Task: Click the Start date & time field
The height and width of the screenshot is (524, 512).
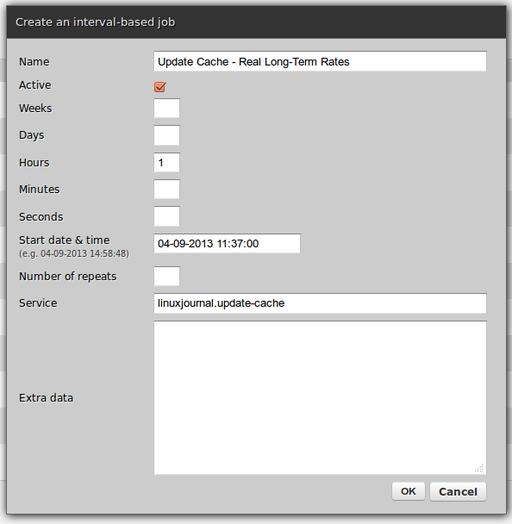Action: [x=227, y=243]
